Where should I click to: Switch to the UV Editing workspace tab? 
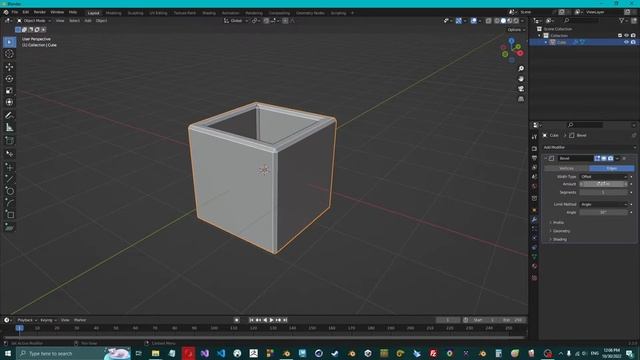(158, 13)
